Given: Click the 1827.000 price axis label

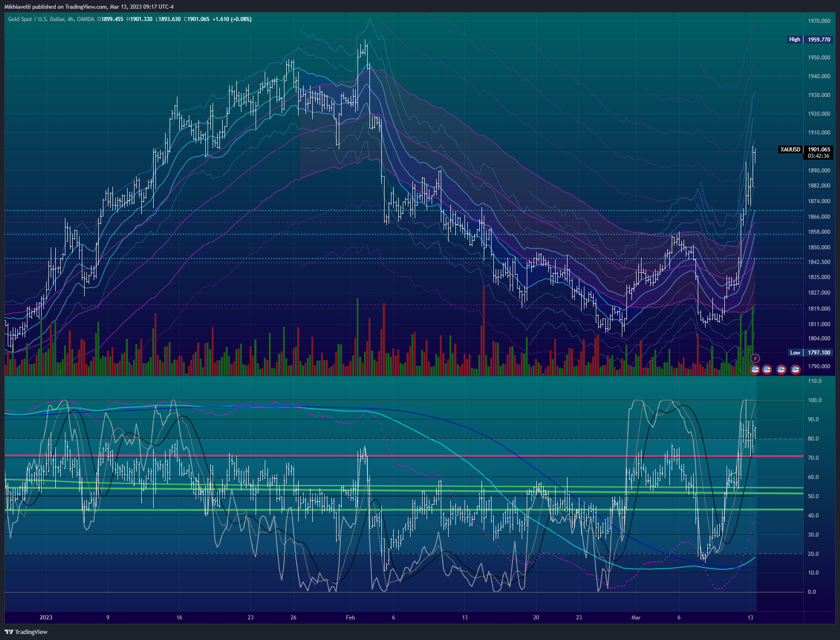Looking at the screenshot, I should click(x=819, y=293).
